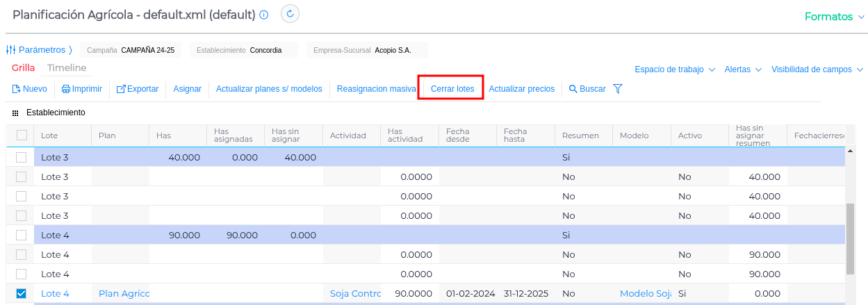Expand the Espacio de trabajo dropdown

click(x=675, y=69)
